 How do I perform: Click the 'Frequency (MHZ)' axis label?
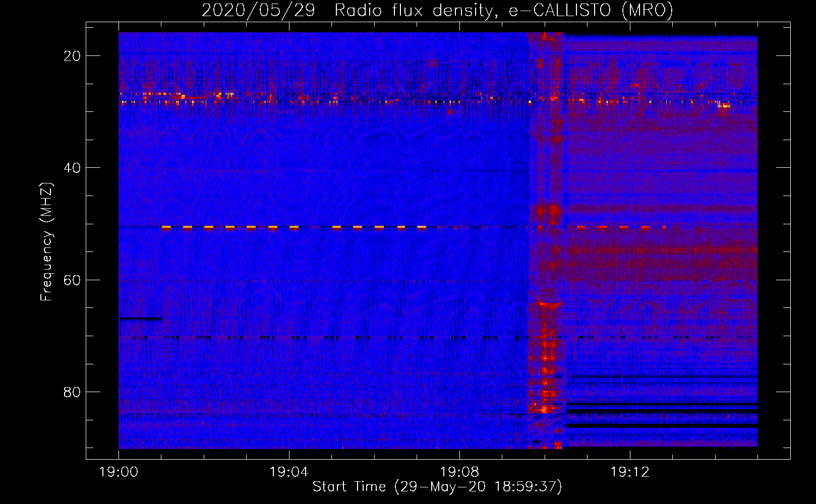click(x=46, y=242)
